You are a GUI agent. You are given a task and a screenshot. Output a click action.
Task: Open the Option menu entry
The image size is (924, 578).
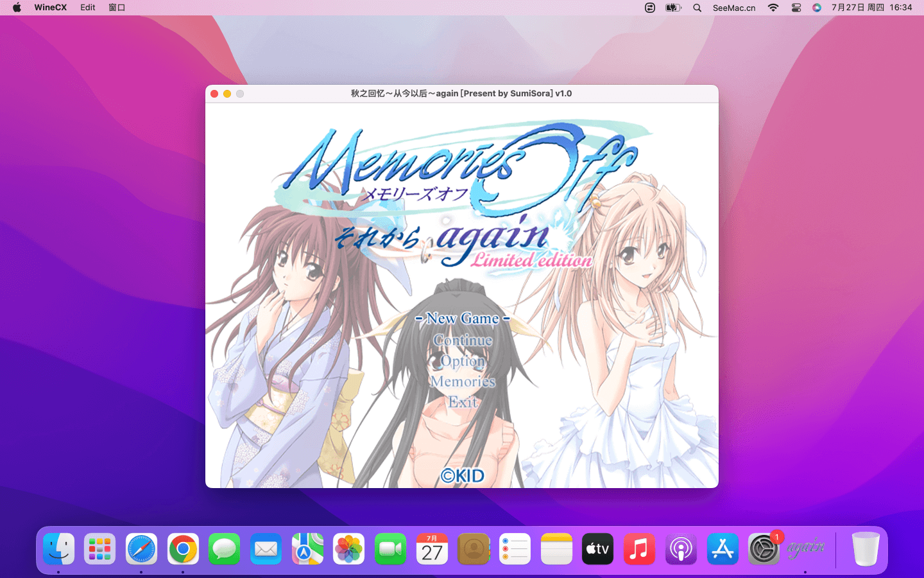(463, 361)
